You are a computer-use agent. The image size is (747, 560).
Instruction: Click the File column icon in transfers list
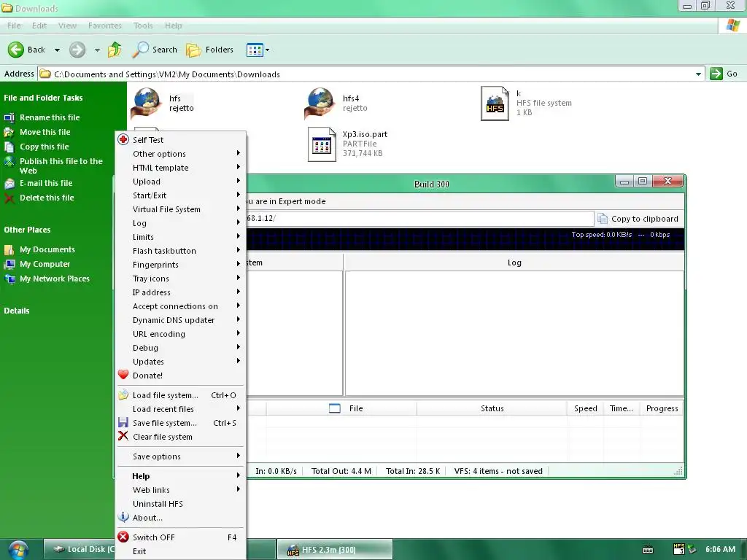tap(335, 408)
